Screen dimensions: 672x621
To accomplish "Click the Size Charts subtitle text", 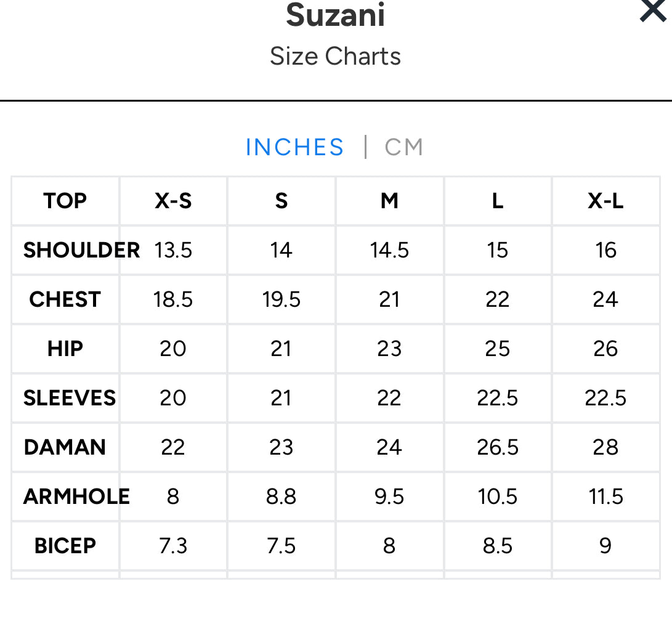I will tap(336, 57).
